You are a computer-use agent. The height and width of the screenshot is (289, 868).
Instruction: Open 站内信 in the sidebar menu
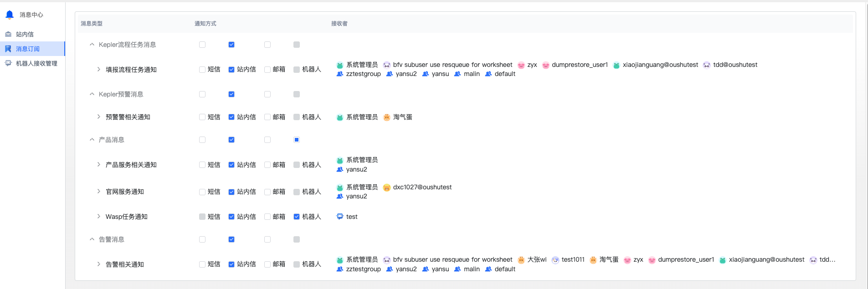click(25, 34)
